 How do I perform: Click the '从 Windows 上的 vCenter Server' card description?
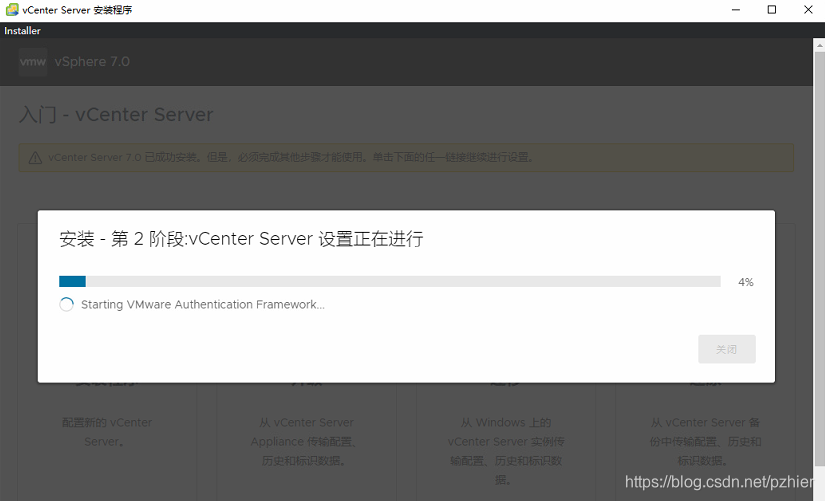point(506,451)
